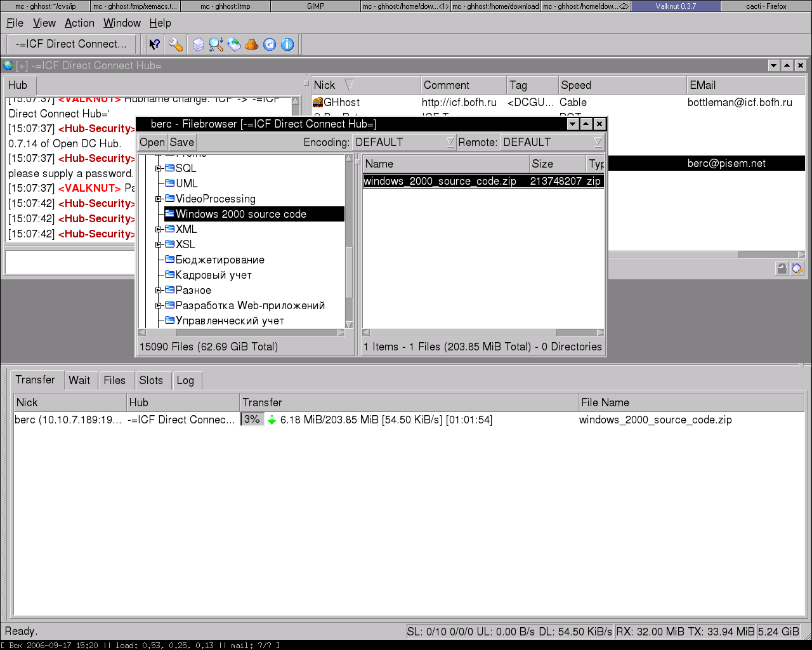812x650 pixels.
Task: Click the orange spy hat toolbar icon
Action: coord(252,44)
